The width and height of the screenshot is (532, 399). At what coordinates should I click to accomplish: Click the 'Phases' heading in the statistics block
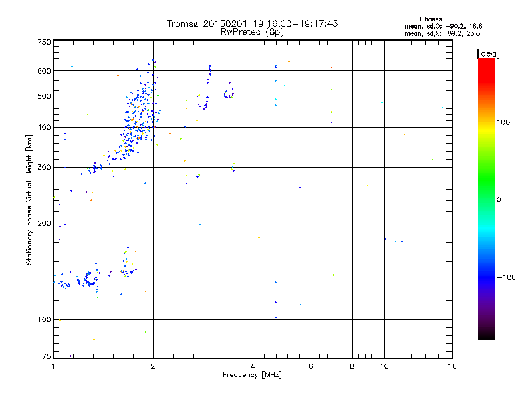(x=430, y=19)
